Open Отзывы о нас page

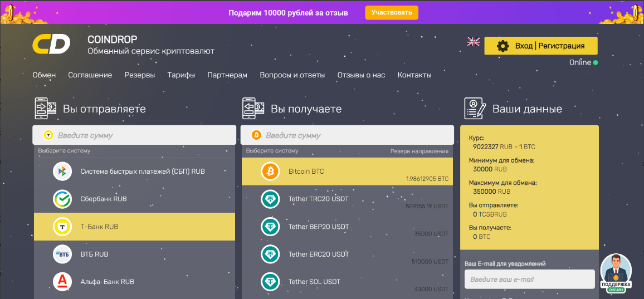click(362, 75)
